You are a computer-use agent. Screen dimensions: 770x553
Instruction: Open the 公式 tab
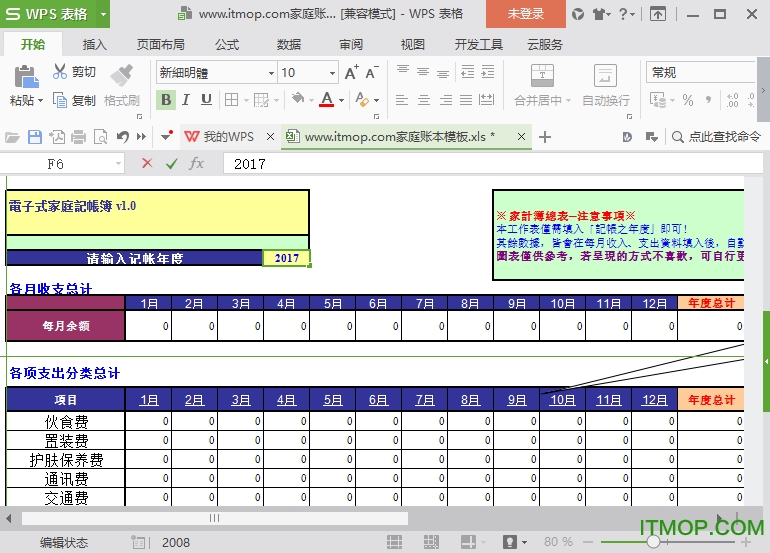pos(227,45)
